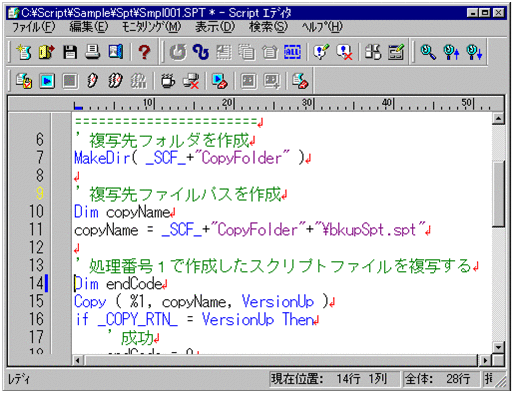Click the 'Copy ( %1, copyName' line
This screenshot has height=395, width=515.
point(204,302)
